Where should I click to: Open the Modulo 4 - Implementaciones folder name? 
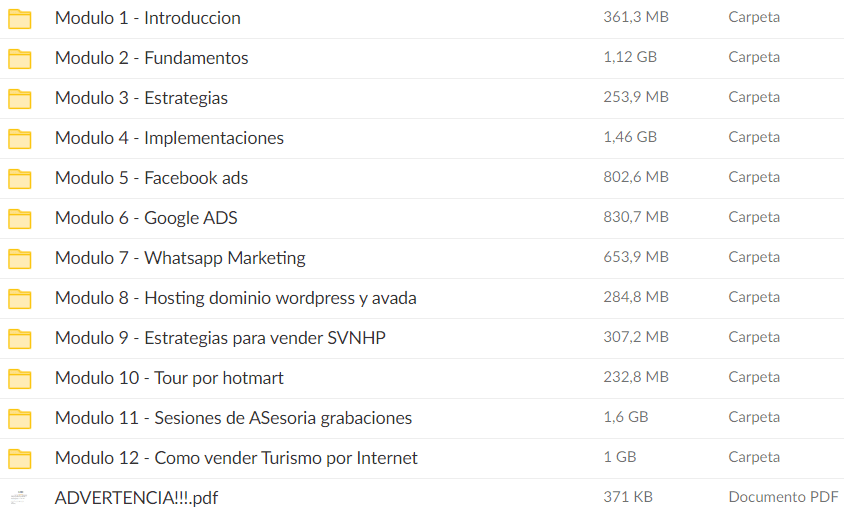pos(169,138)
